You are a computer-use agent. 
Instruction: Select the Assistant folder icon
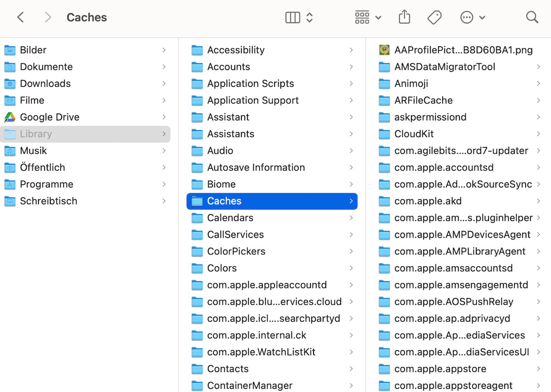(197, 117)
